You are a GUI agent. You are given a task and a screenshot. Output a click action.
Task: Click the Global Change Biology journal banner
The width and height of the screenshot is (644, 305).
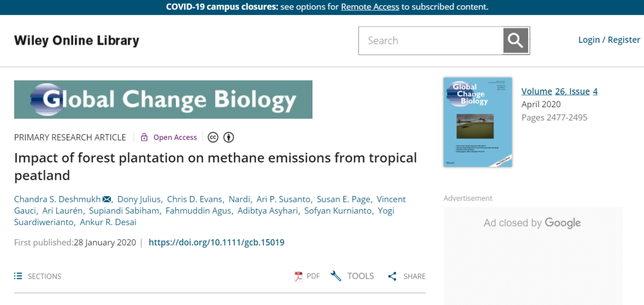[x=163, y=99]
